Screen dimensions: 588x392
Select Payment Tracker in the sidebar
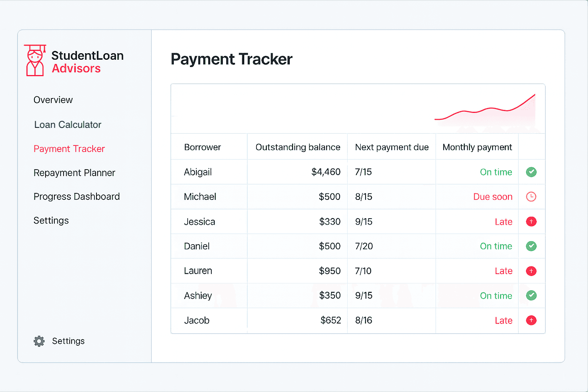pyautogui.click(x=69, y=149)
